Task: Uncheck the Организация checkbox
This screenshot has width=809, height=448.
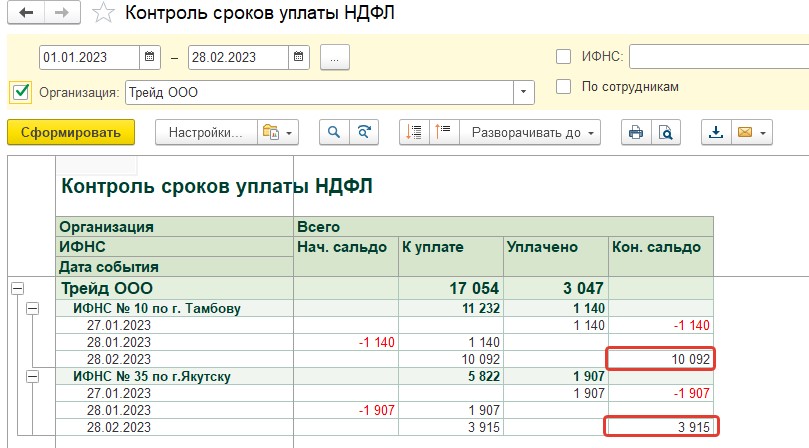Action: coord(21,92)
